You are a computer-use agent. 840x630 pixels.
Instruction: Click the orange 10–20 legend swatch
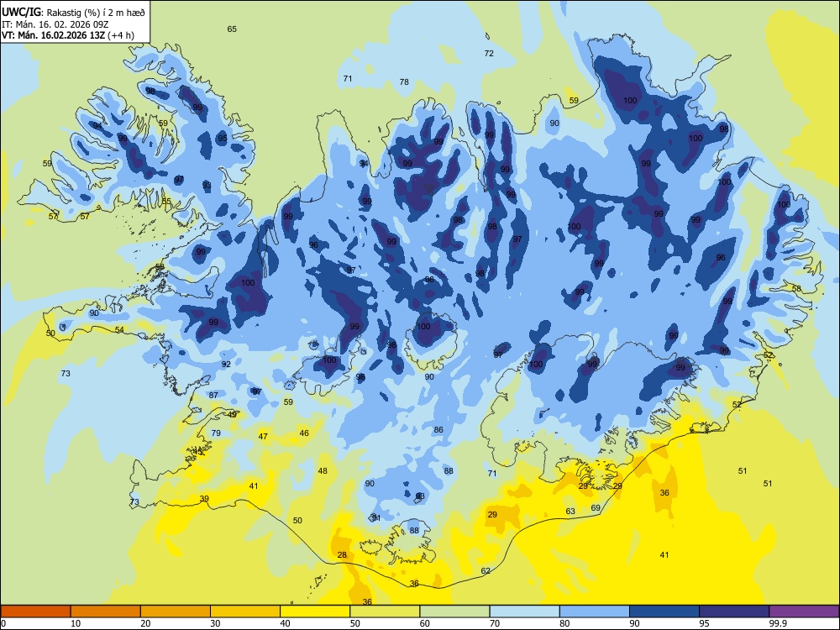[x=106, y=612]
